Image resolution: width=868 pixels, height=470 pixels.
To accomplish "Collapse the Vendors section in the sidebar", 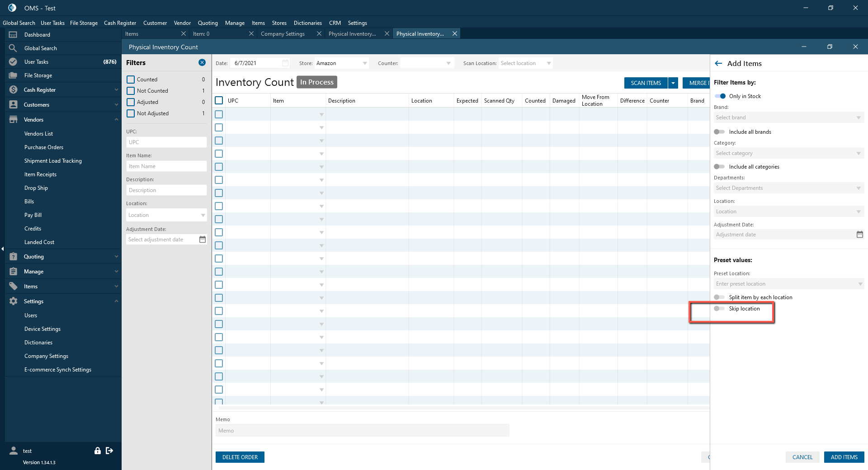I will point(116,120).
